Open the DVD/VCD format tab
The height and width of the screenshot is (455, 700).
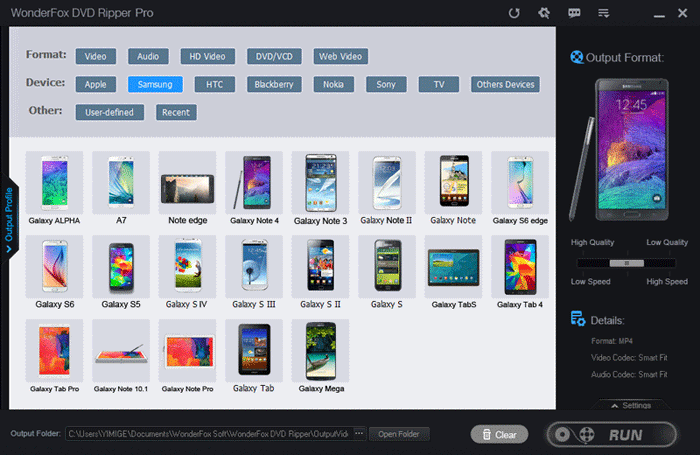274,56
